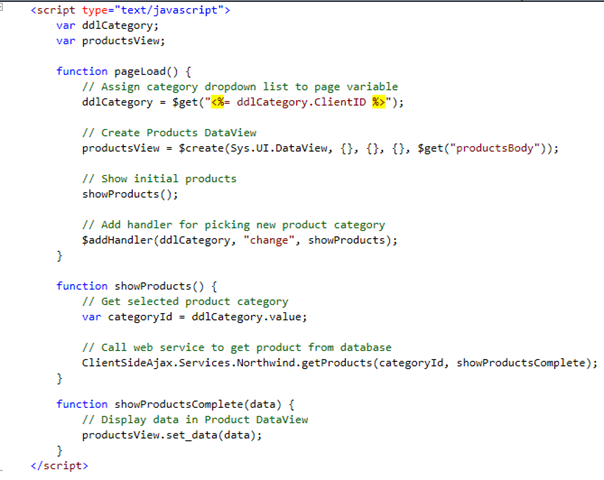Click the highlighted '<%=' opening tag
Viewport: 604px width, 480px height.
point(220,102)
